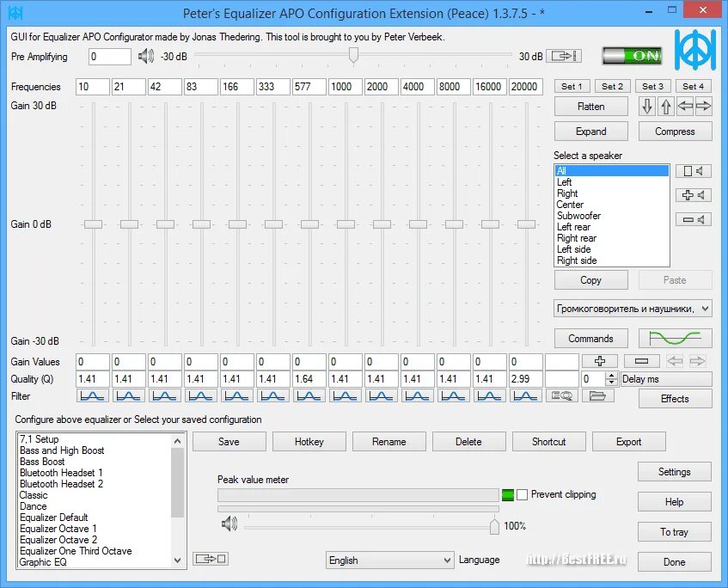Select Graphic EQ configuration
The width and height of the screenshot is (728, 588).
coord(95,562)
